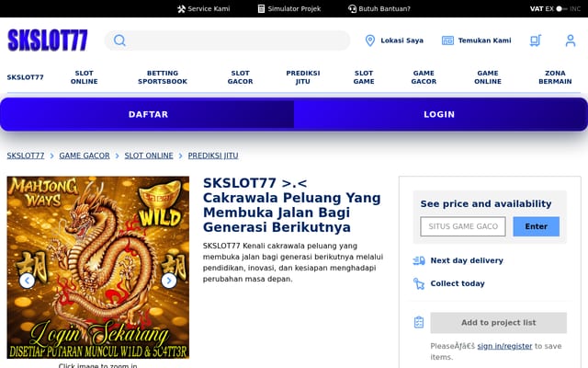Click the SKSLOT77 product title heading

292,205
